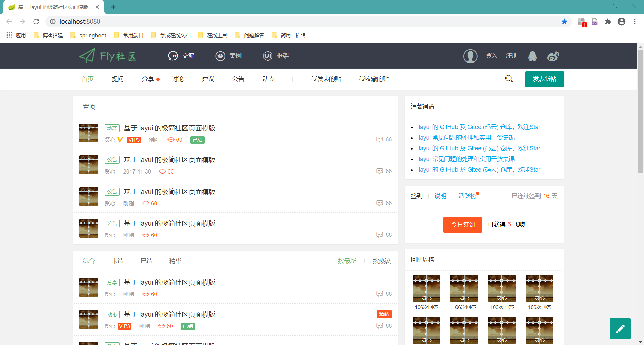Viewport: 644px width, 345px height.
Task: Select the 未结 filter tab
Action: point(117,261)
